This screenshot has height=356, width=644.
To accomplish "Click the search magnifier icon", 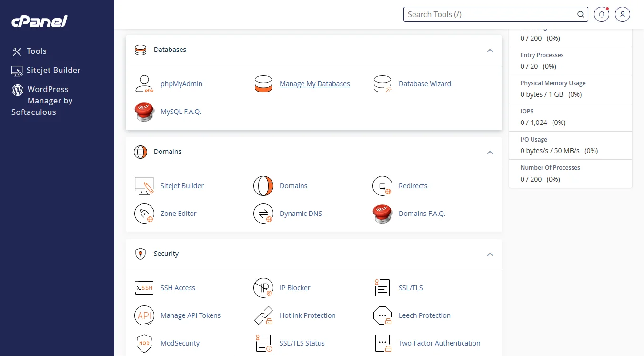I will [581, 14].
